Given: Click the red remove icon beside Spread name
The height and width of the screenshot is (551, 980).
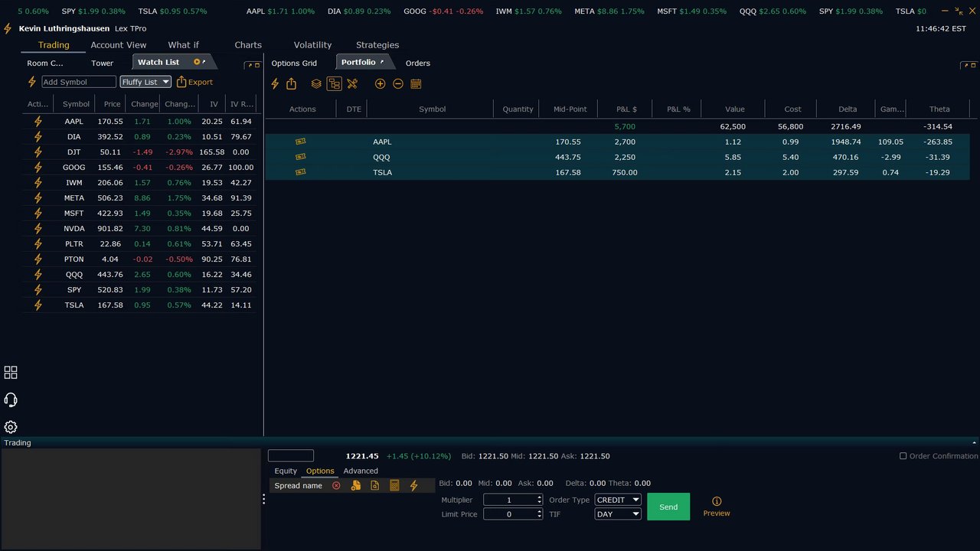Looking at the screenshot, I should [336, 485].
